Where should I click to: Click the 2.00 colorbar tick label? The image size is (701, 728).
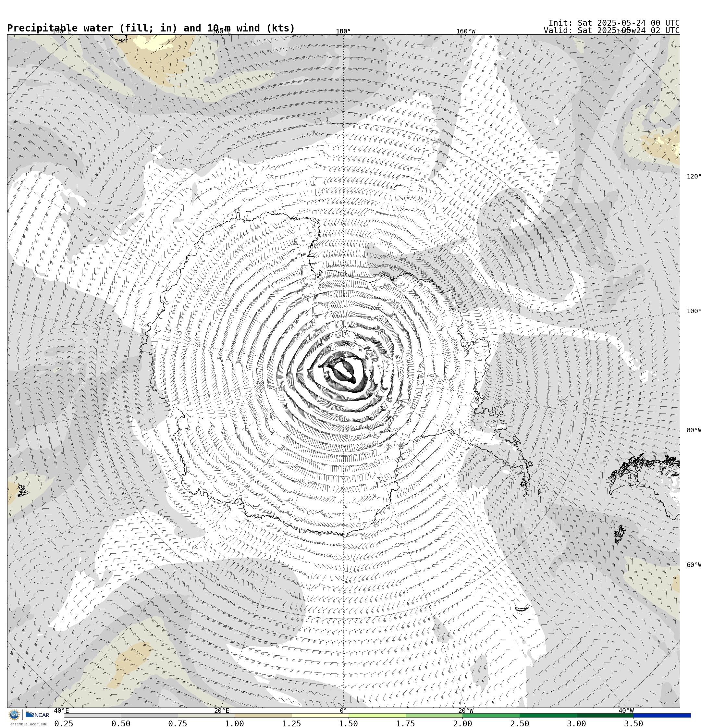point(462,723)
